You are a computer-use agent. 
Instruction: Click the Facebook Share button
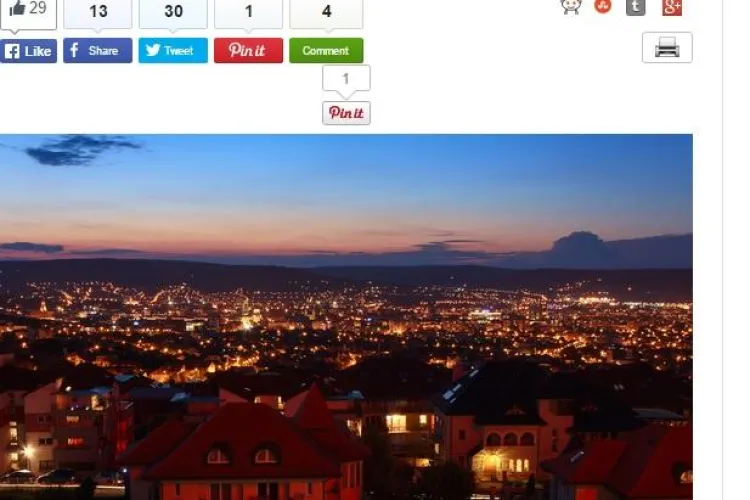[98, 51]
